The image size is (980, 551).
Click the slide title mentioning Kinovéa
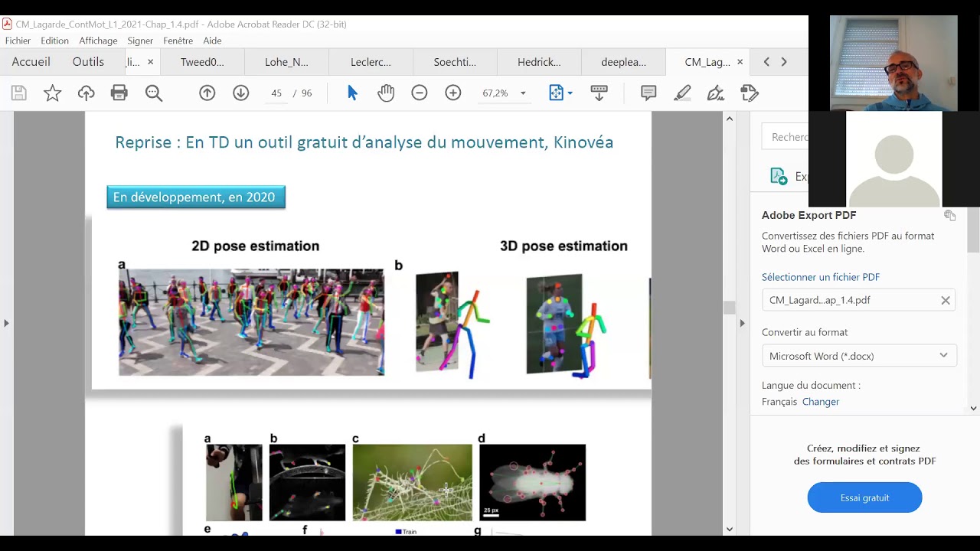364,142
